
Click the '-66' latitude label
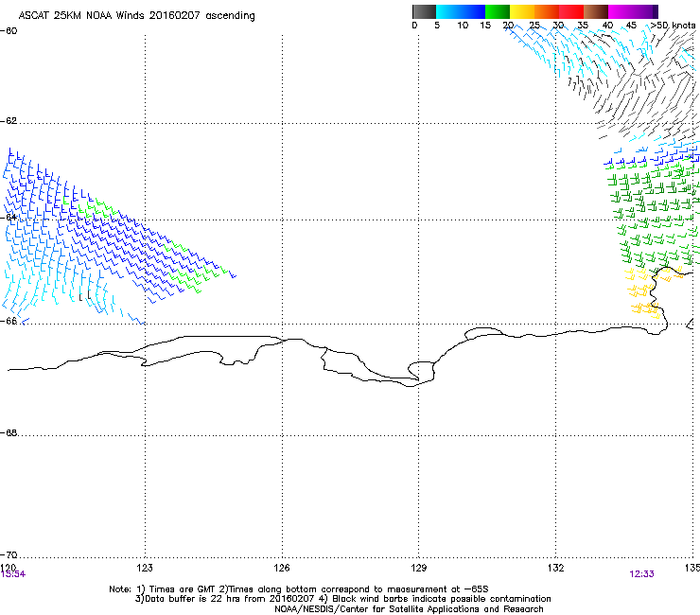(9, 321)
